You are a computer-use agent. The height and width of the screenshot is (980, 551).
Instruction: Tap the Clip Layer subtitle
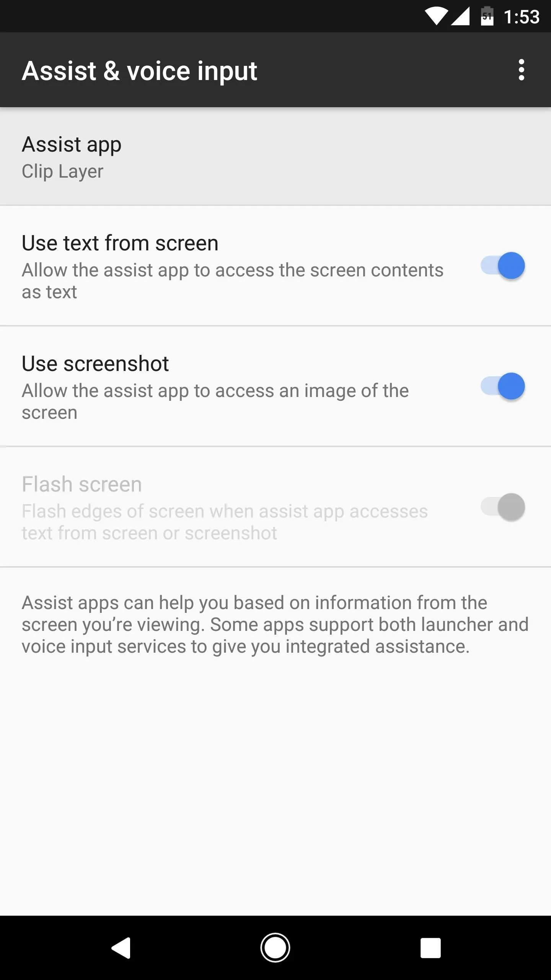click(62, 171)
